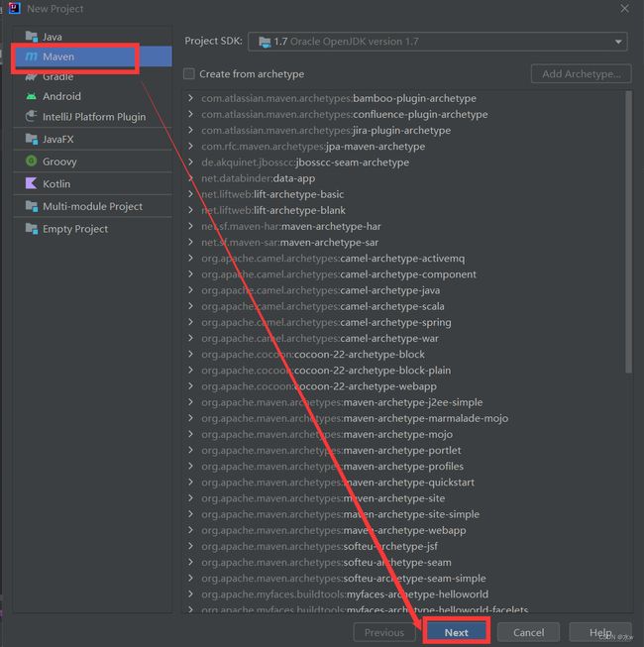Enable Create from archetype checkbox
This screenshot has width=644, height=647.
click(189, 74)
